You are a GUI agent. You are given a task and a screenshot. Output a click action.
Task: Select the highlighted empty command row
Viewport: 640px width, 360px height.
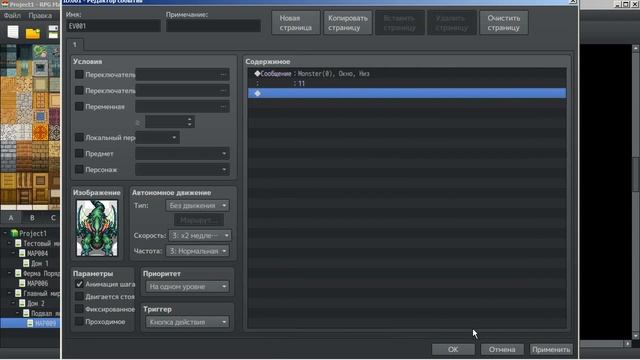[x=407, y=93]
